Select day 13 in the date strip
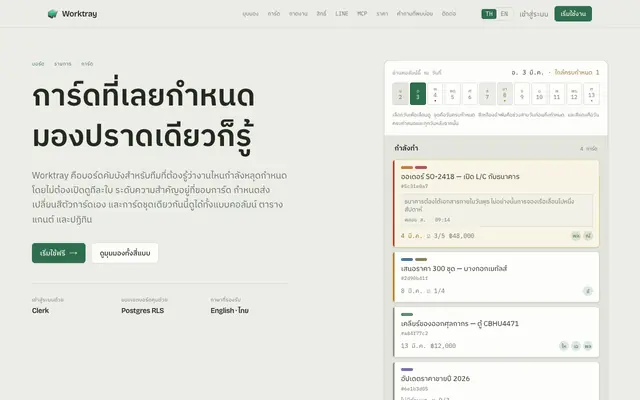The image size is (640, 400). (591, 94)
